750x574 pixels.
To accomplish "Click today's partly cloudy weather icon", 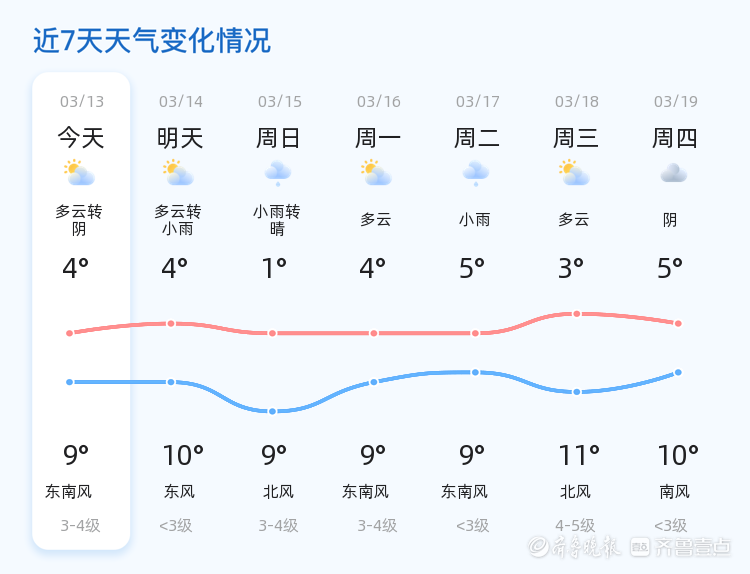I will 80,174.
